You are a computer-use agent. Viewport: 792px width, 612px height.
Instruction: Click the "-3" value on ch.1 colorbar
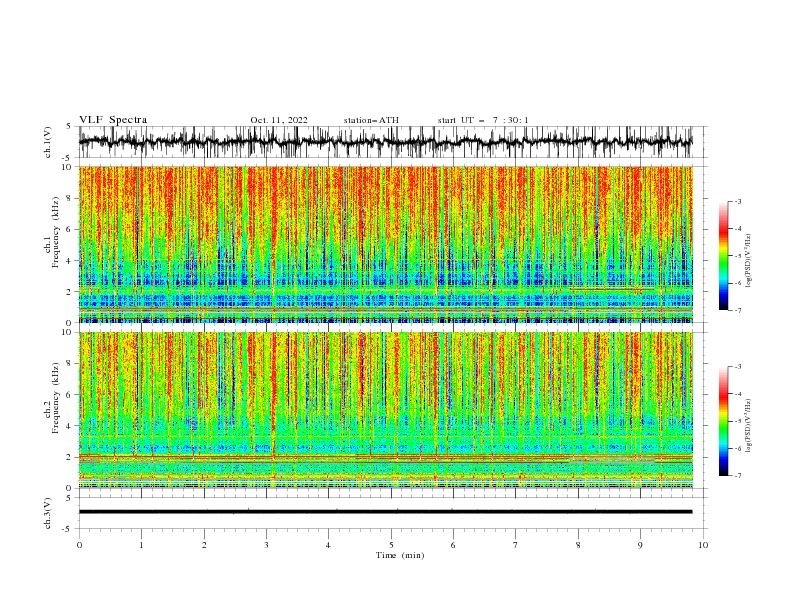click(x=737, y=201)
